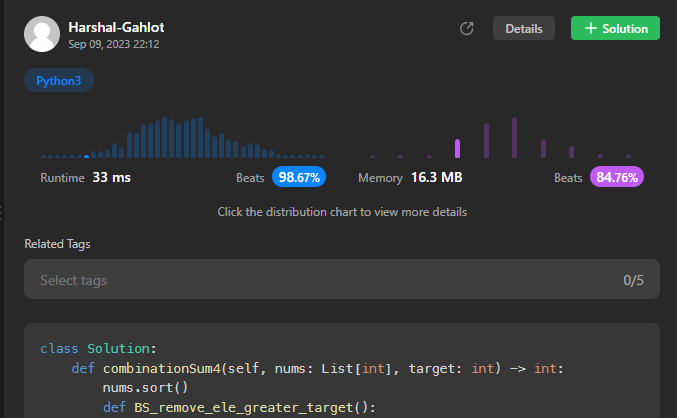This screenshot has height=418, width=677.
Task: Open the Details button
Action: click(523, 29)
